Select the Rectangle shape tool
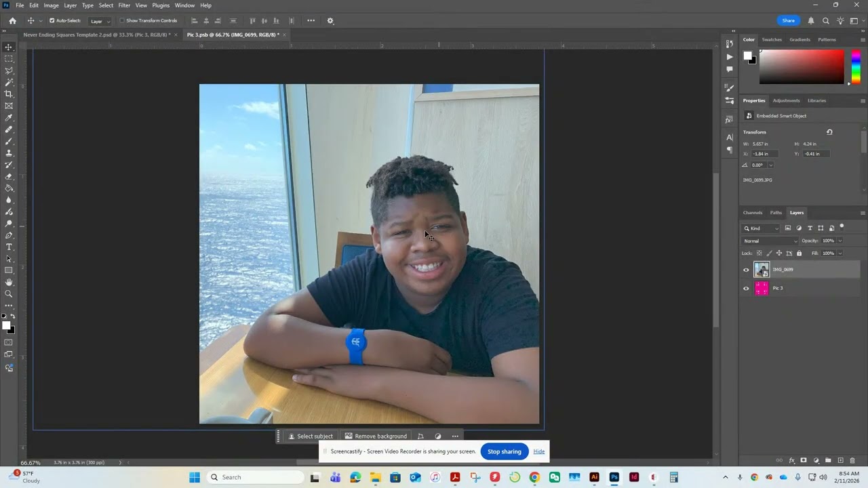The width and height of the screenshot is (868, 488). point(9,270)
